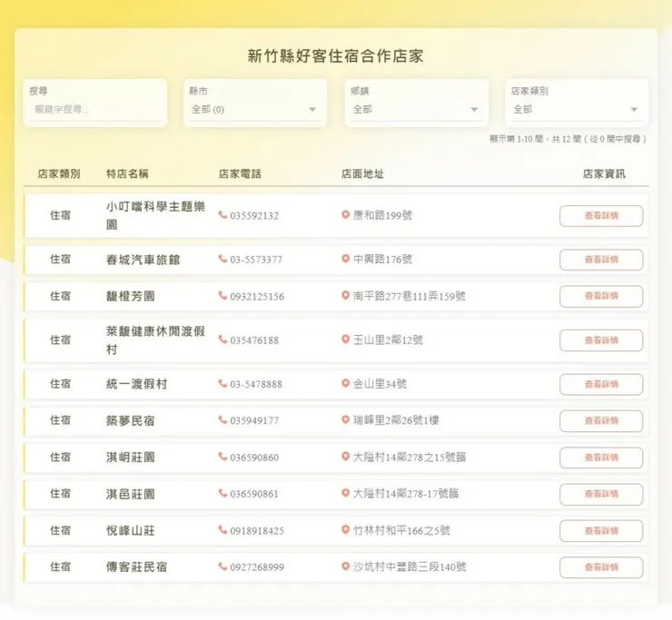This screenshot has width=672, height=620.
Task: Click the phone icon beside 035476188
Action: click(x=222, y=340)
